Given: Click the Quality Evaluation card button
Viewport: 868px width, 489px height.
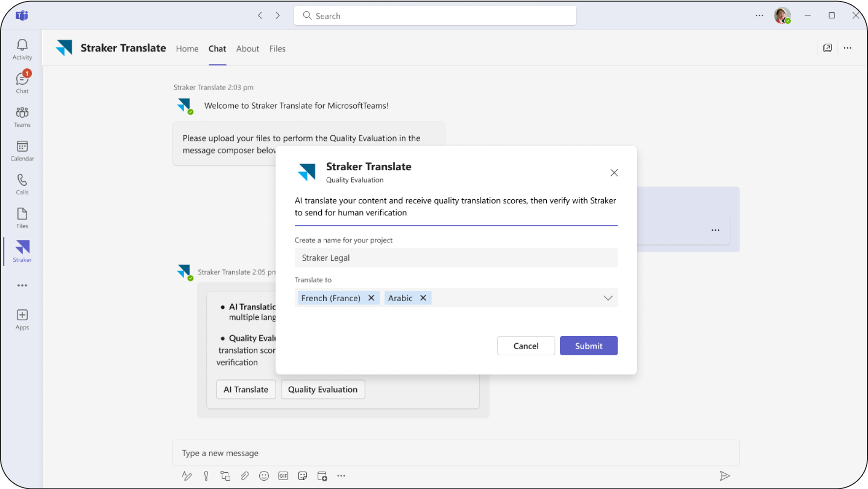Looking at the screenshot, I should (x=323, y=390).
